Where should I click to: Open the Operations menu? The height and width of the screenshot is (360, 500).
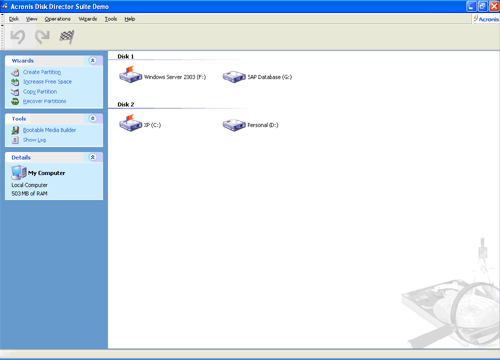[58, 19]
